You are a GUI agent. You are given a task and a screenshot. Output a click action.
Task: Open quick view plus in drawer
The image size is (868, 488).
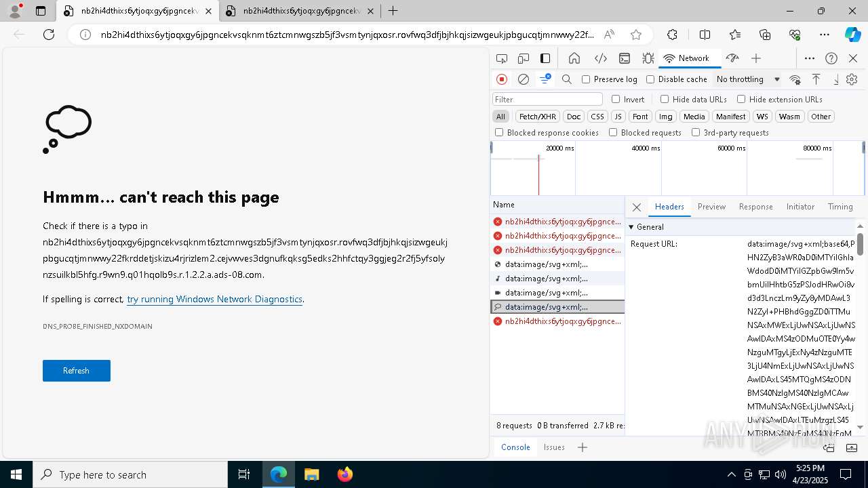coord(583,447)
